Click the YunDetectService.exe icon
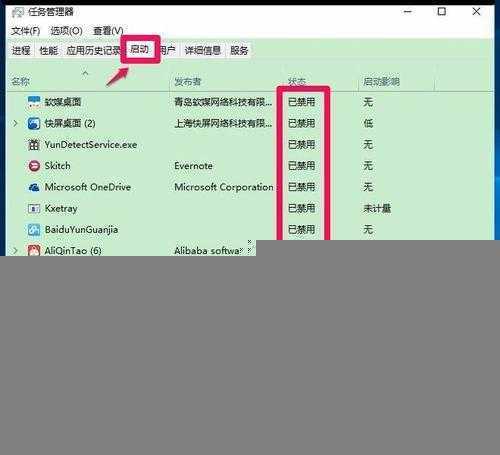500x455 pixels. 34,145
